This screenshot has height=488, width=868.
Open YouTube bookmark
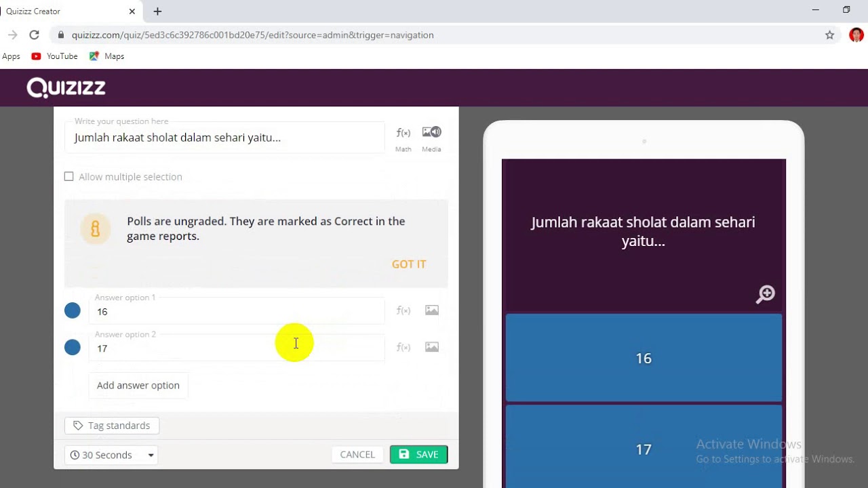(x=54, y=56)
